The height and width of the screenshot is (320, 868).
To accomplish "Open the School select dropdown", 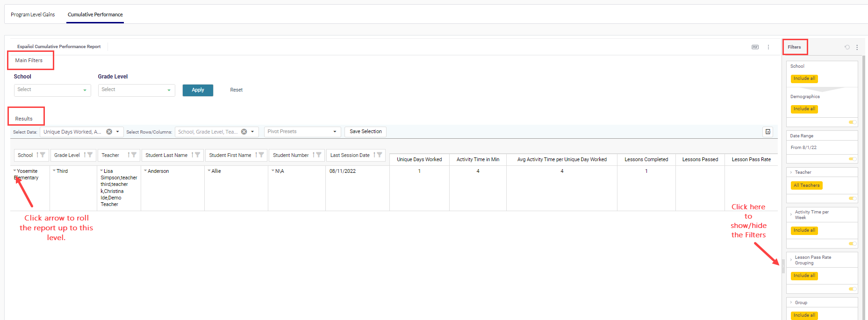I will pyautogui.click(x=52, y=90).
